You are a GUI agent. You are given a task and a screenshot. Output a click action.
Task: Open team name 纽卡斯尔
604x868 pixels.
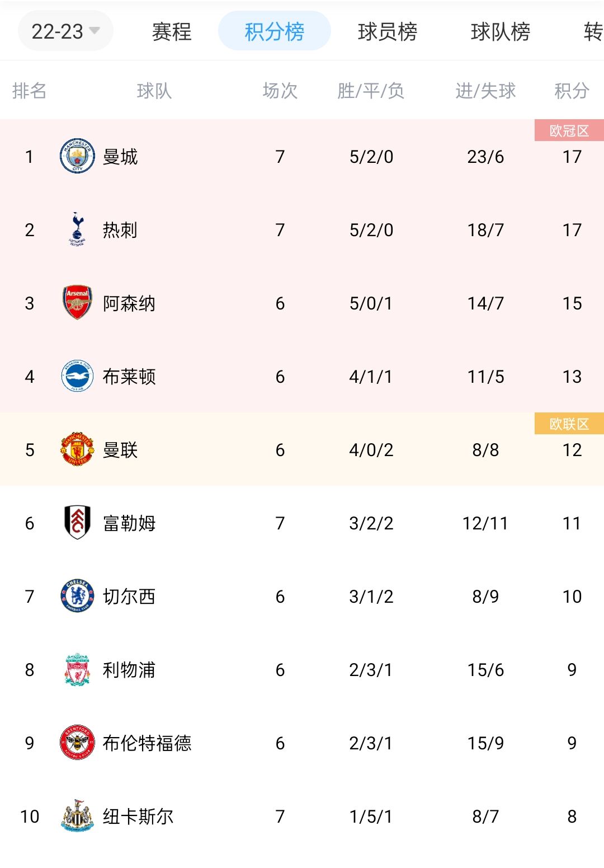point(138,816)
